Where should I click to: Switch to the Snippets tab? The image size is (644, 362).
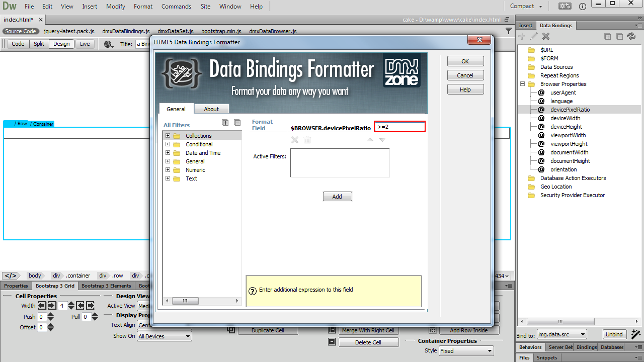click(x=547, y=357)
